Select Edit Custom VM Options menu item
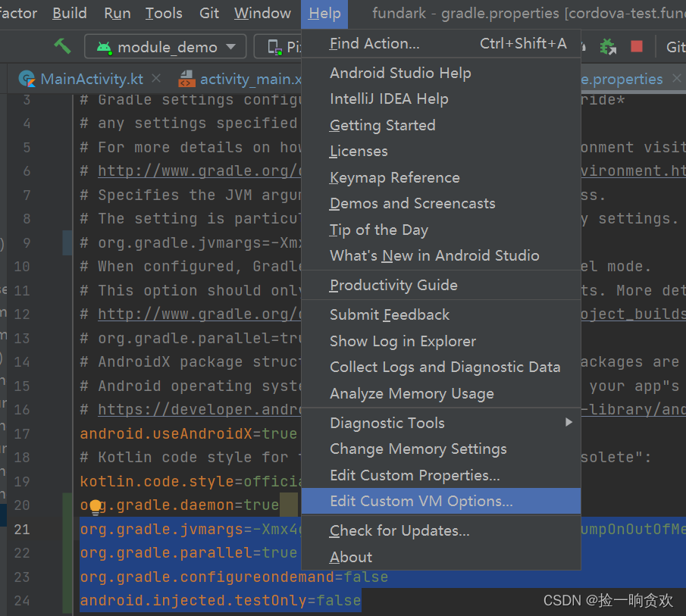 (x=421, y=501)
